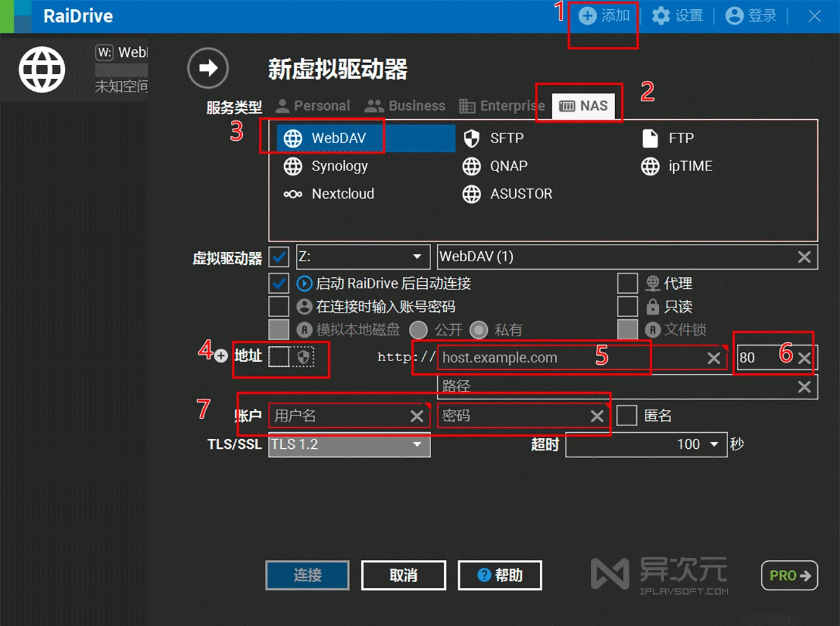Clear the 密码 password field
This screenshot has width=840, height=626.
tap(597, 416)
